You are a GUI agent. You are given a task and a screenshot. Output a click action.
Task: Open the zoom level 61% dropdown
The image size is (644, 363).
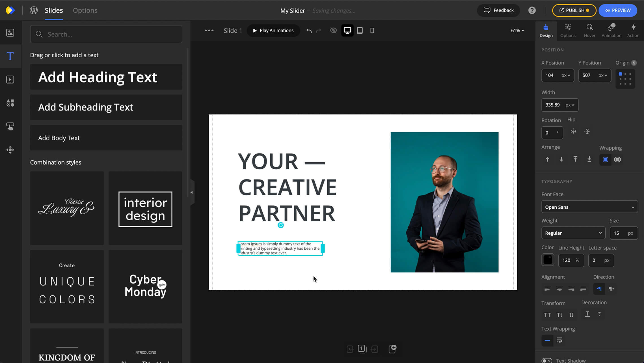[518, 31]
